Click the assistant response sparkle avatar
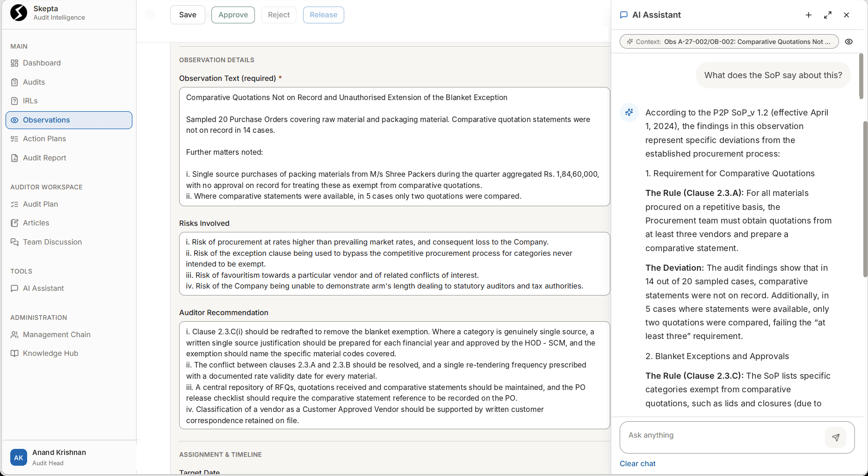 click(629, 112)
